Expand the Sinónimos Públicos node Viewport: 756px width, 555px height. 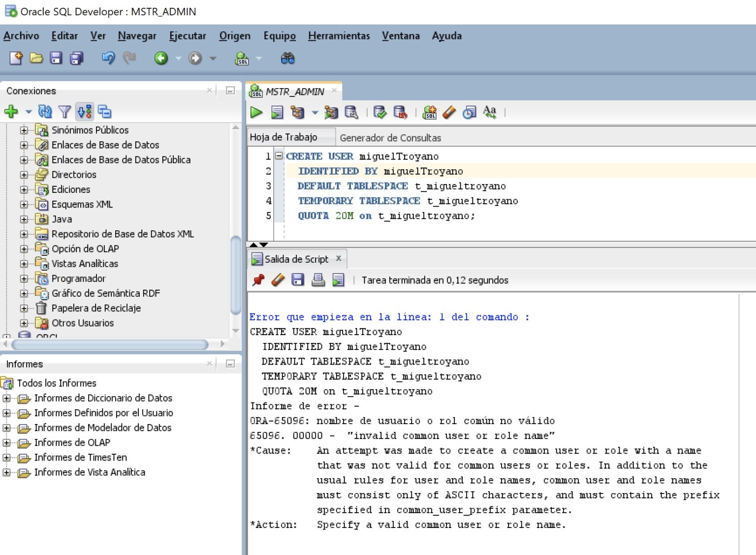click(24, 130)
